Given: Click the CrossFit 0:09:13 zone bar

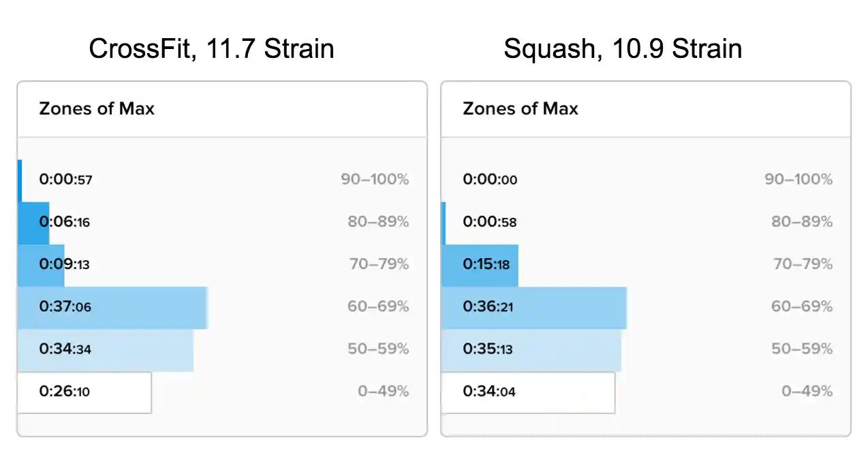Looking at the screenshot, I should click(41, 265).
